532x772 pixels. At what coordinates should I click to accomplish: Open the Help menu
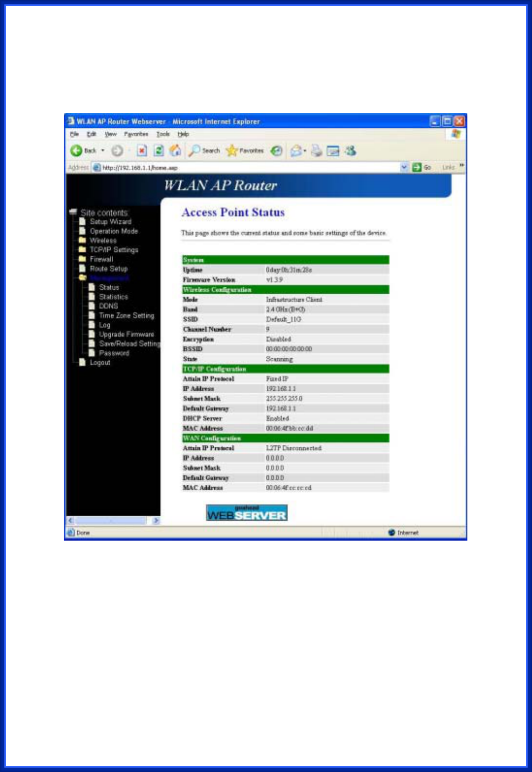(x=183, y=134)
